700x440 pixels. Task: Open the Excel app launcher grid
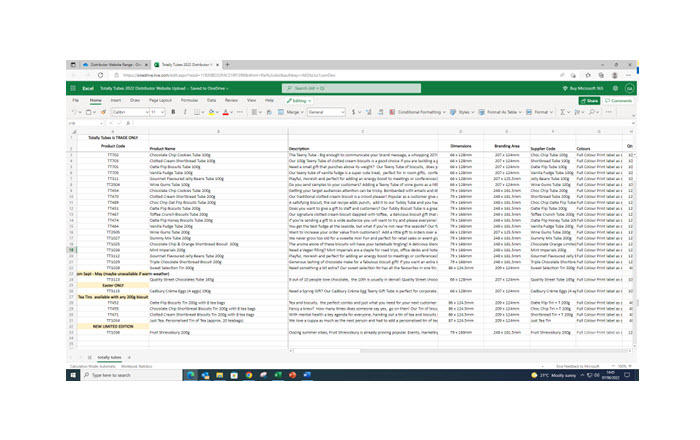[73, 88]
